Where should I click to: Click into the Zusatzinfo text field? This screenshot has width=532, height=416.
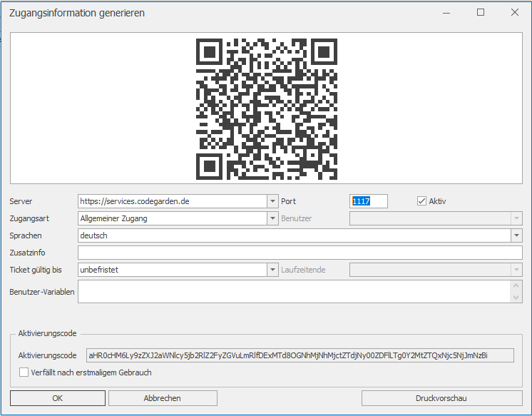tap(300, 253)
